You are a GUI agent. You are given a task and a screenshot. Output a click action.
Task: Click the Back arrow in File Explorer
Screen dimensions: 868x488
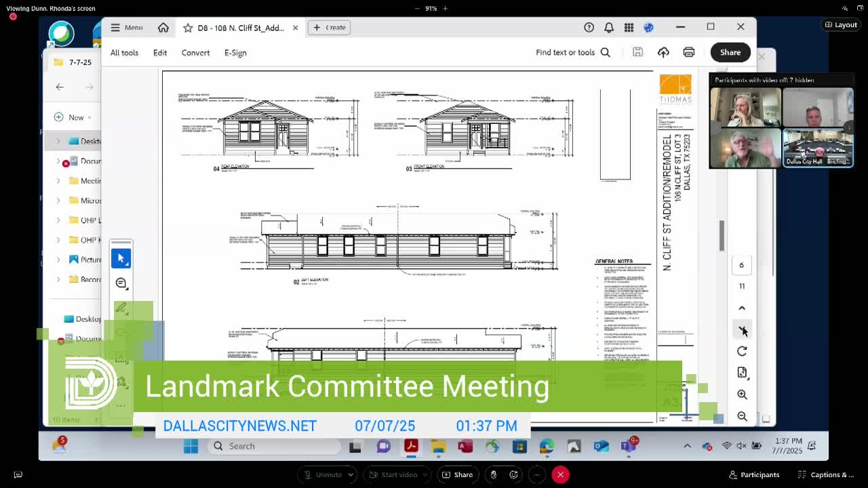point(60,87)
